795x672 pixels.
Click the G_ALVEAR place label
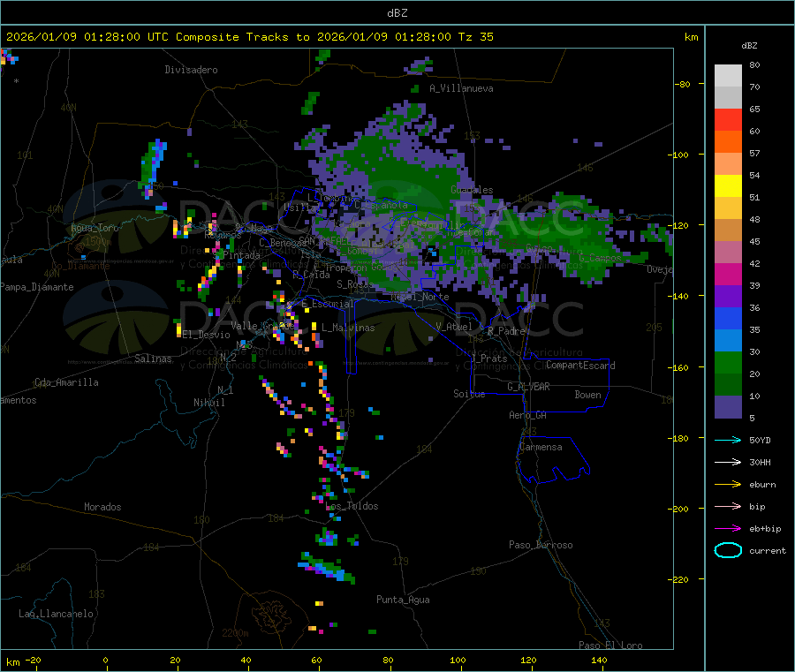[x=528, y=387]
